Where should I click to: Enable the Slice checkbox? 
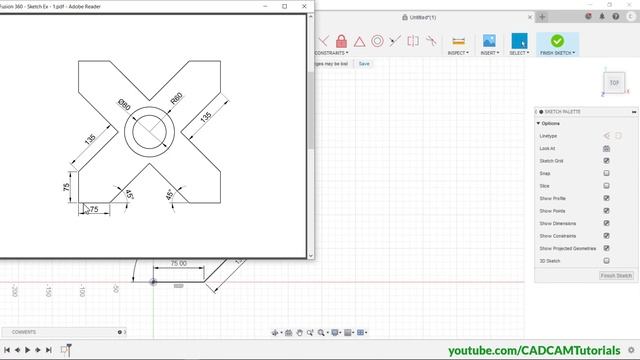pyautogui.click(x=607, y=186)
